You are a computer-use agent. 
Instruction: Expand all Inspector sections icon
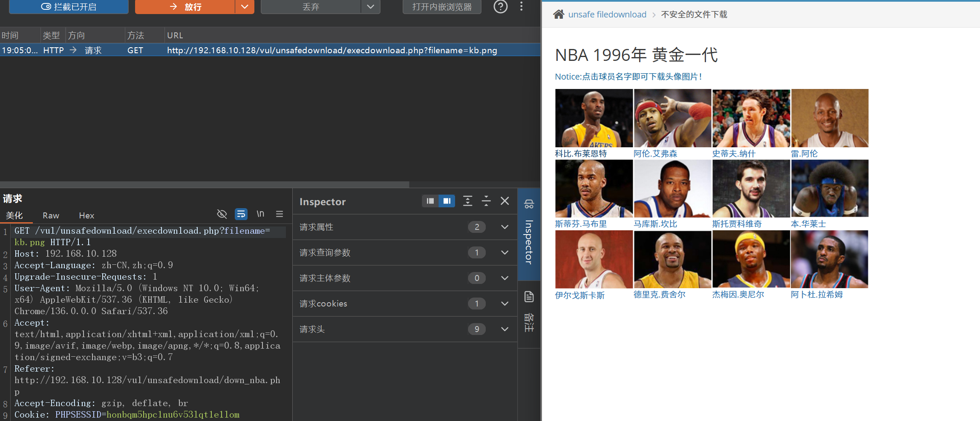(467, 201)
